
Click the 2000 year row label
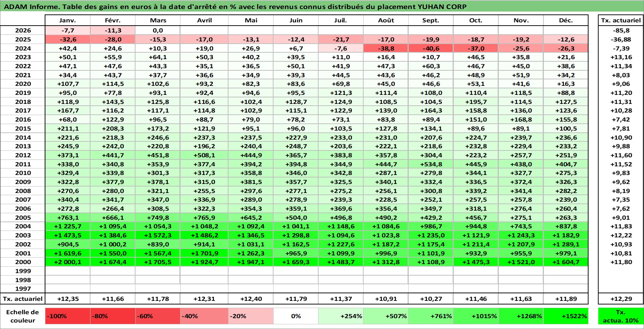coord(23,262)
